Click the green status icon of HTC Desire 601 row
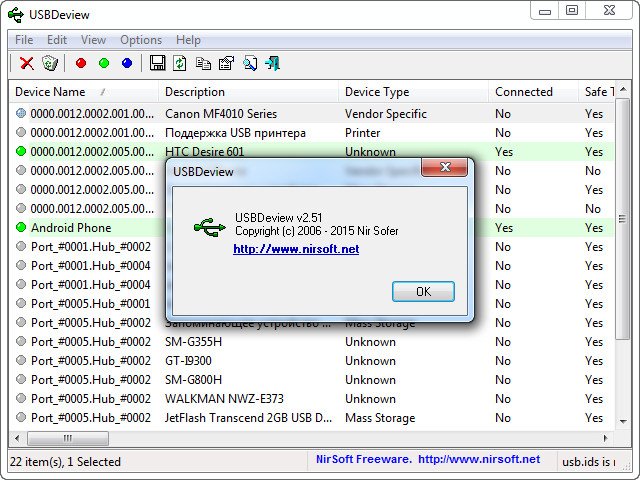 [21, 151]
